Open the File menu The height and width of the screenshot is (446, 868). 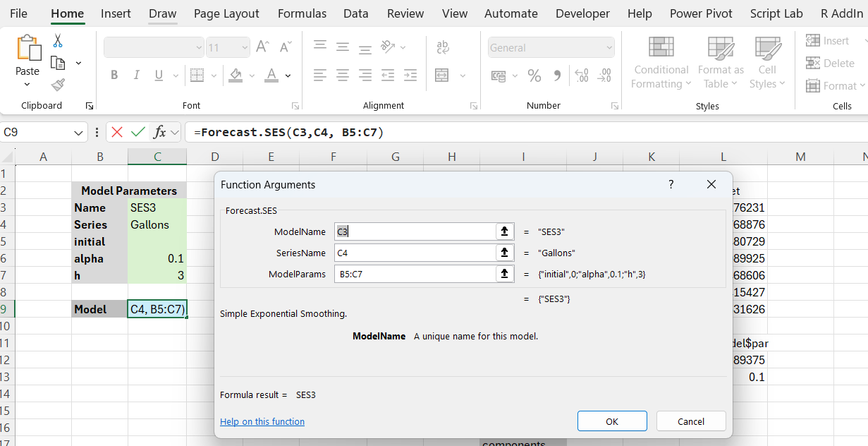(19, 13)
